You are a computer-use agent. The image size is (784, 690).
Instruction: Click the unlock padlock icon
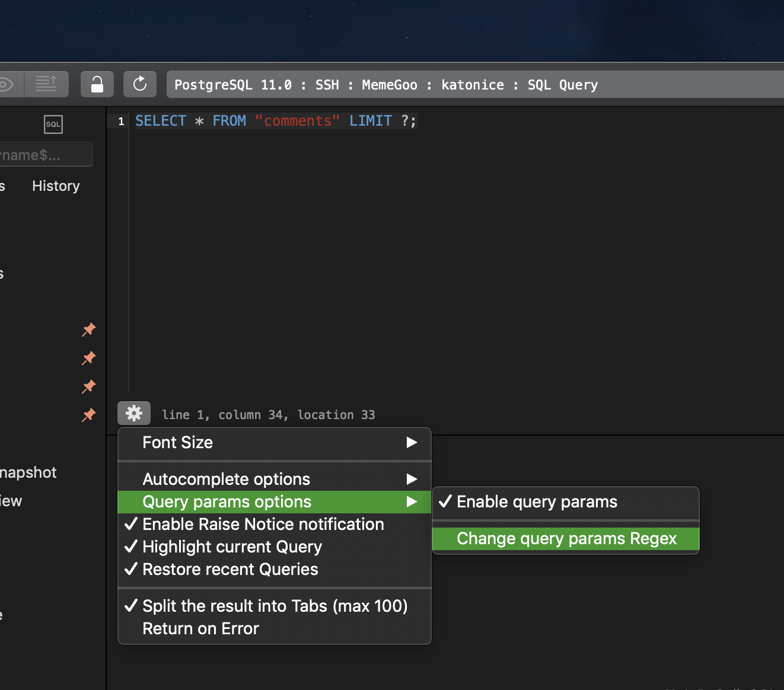pyautogui.click(x=97, y=84)
